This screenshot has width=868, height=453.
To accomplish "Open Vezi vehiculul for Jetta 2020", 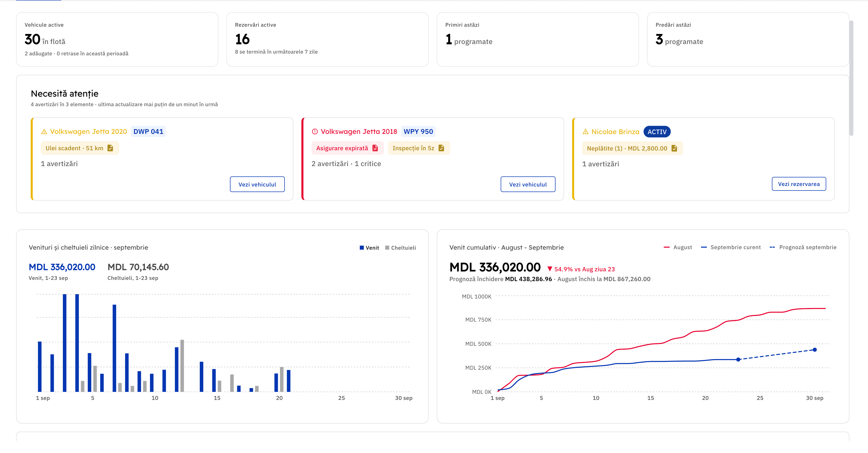I will (257, 184).
